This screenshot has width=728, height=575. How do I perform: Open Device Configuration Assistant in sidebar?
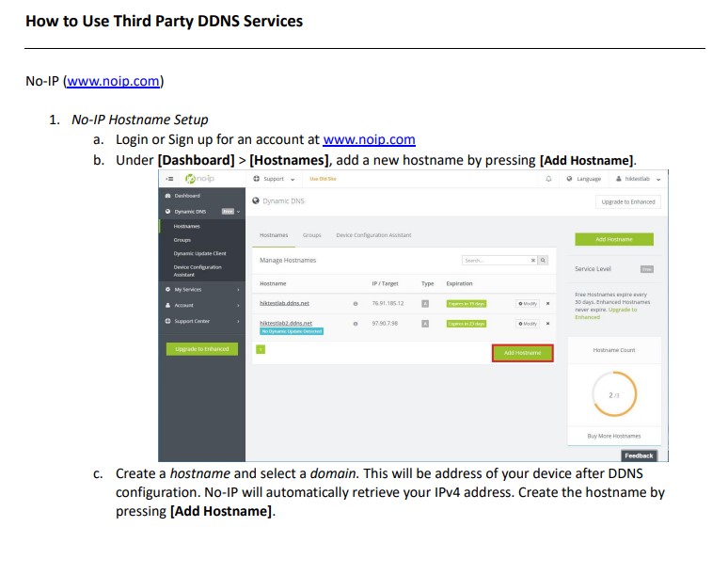[x=198, y=271]
